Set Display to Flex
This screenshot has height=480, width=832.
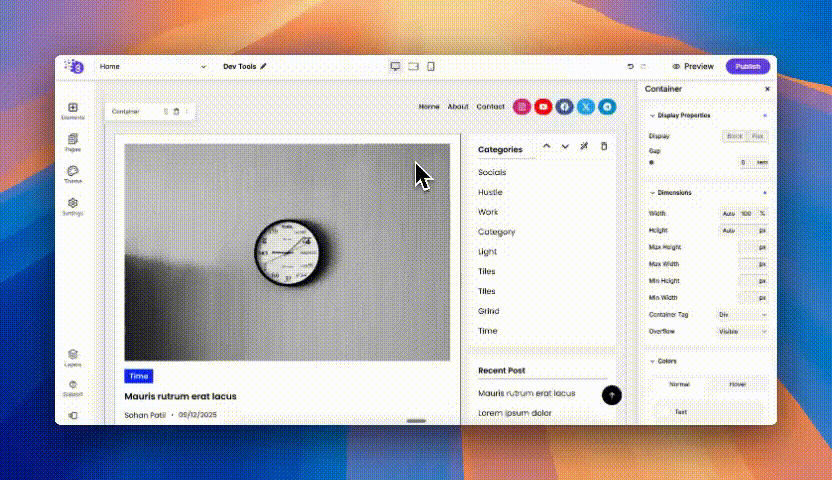[757, 136]
